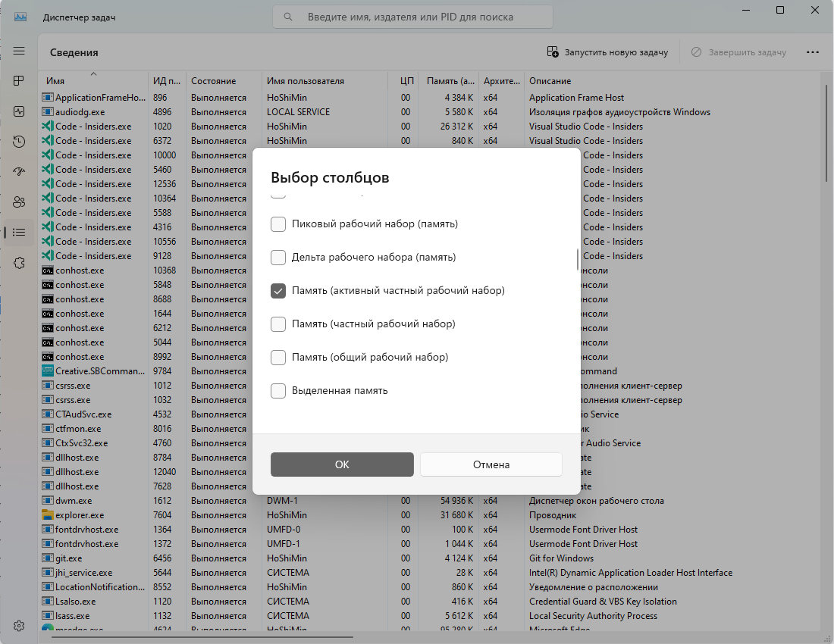Click the column dialog's scrollbar thumb
The image size is (834, 644).
(x=578, y=259)
